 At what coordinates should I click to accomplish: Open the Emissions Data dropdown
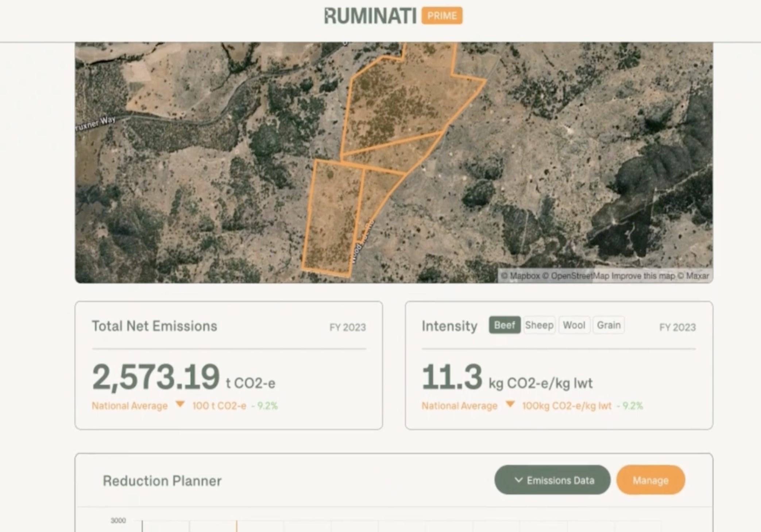point(552,480)
